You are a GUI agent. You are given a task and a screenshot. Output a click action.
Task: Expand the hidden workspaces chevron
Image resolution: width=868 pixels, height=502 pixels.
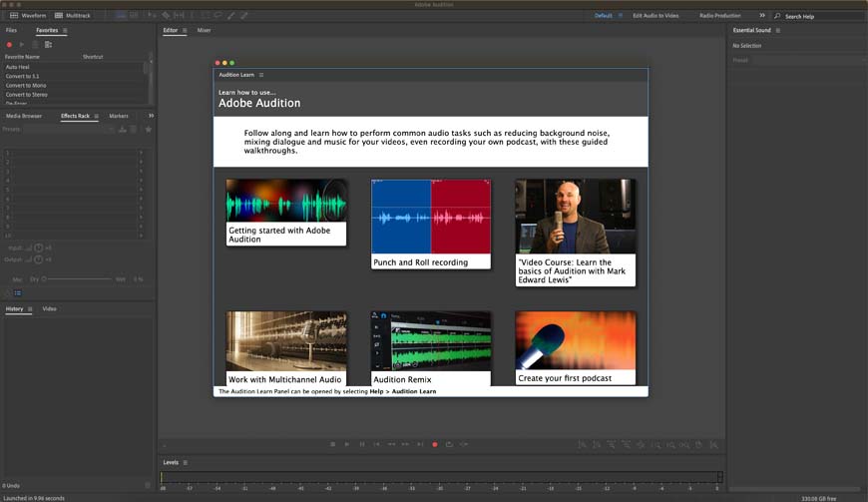762,16
